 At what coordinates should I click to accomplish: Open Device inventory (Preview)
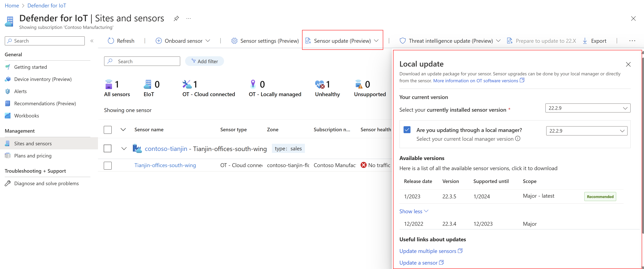pyautogui.click(x=43, y=79)
